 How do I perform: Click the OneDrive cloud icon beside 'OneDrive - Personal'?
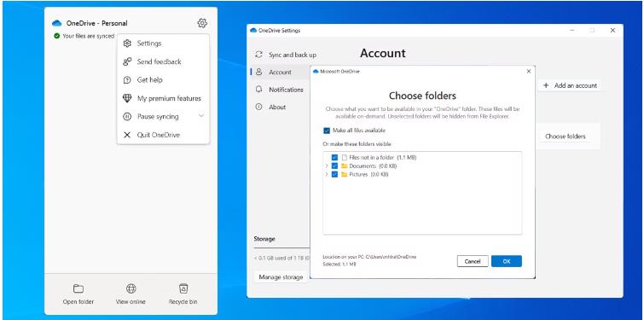pyautogui.click(x=57, y=23)
